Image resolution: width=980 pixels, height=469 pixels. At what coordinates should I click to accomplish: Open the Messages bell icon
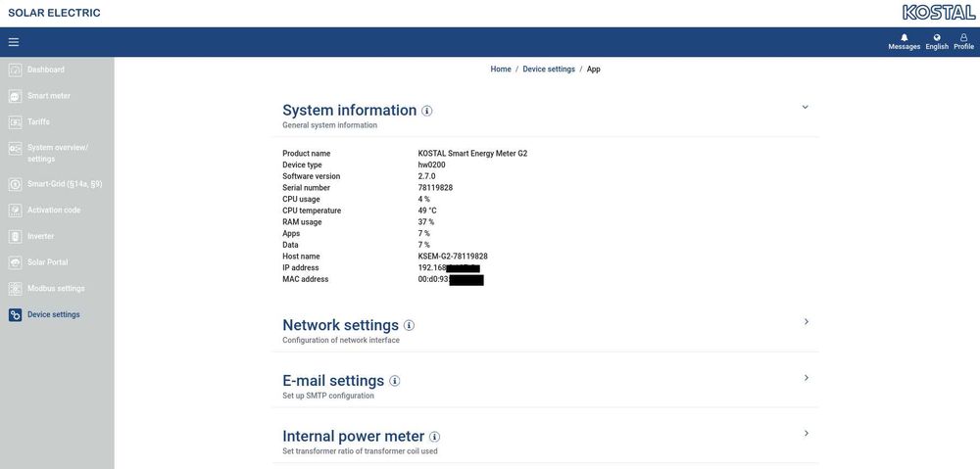point(904,37)
